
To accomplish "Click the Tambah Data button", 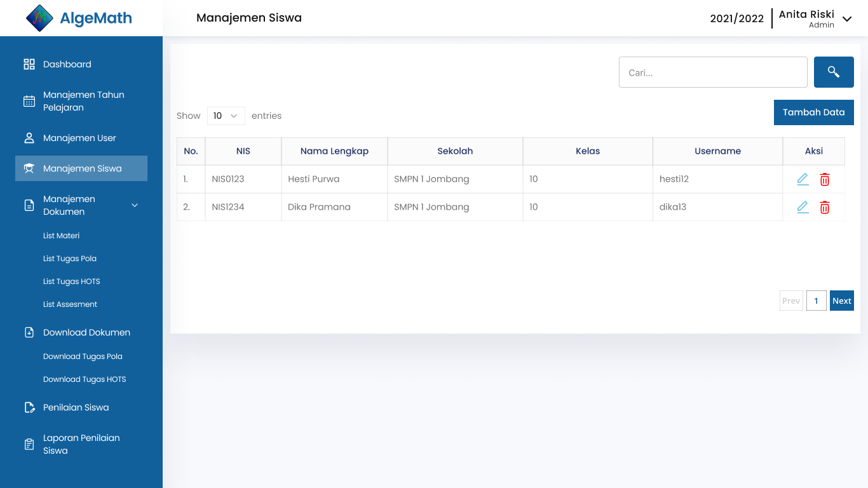I will click(x=814, y=112).
